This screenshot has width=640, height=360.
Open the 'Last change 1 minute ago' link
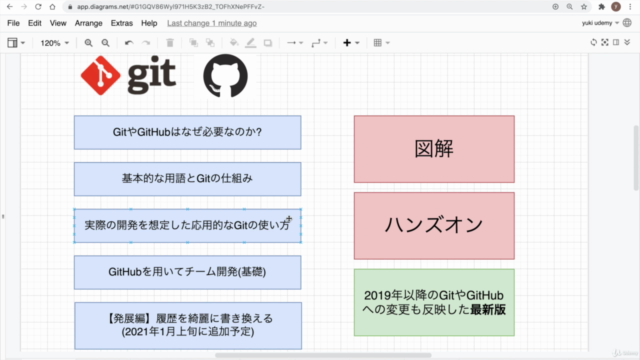click(x=212, y=23)
